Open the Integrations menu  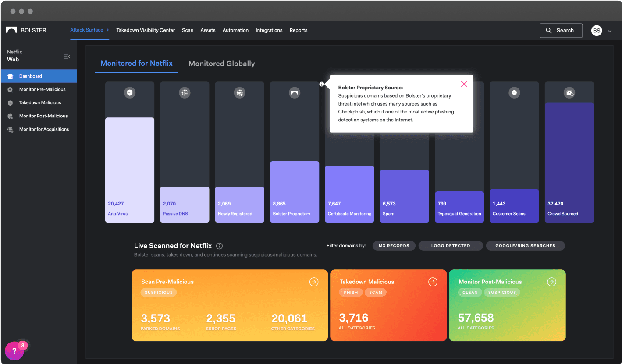[x=269, y=30]
